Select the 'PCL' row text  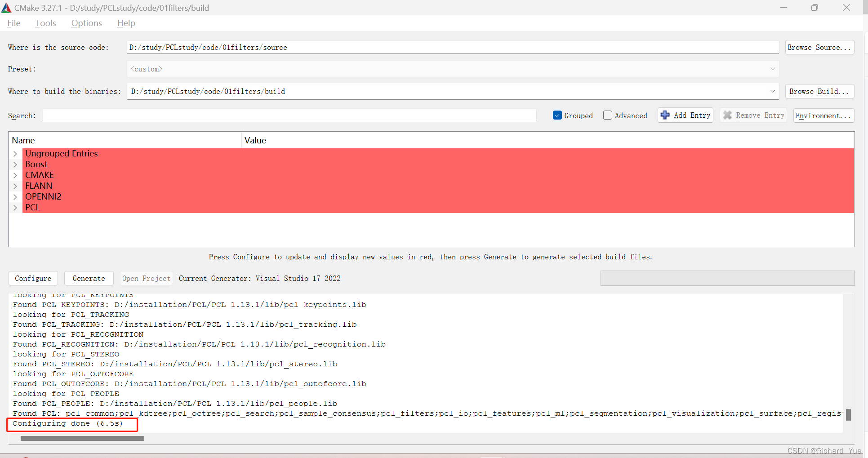point(32,208)
